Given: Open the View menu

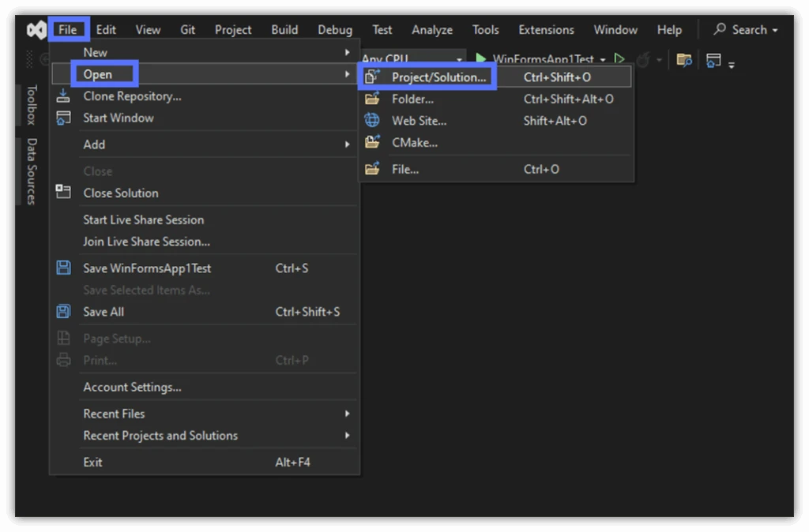Looking at the screenshot, I should tap(148, 29).
